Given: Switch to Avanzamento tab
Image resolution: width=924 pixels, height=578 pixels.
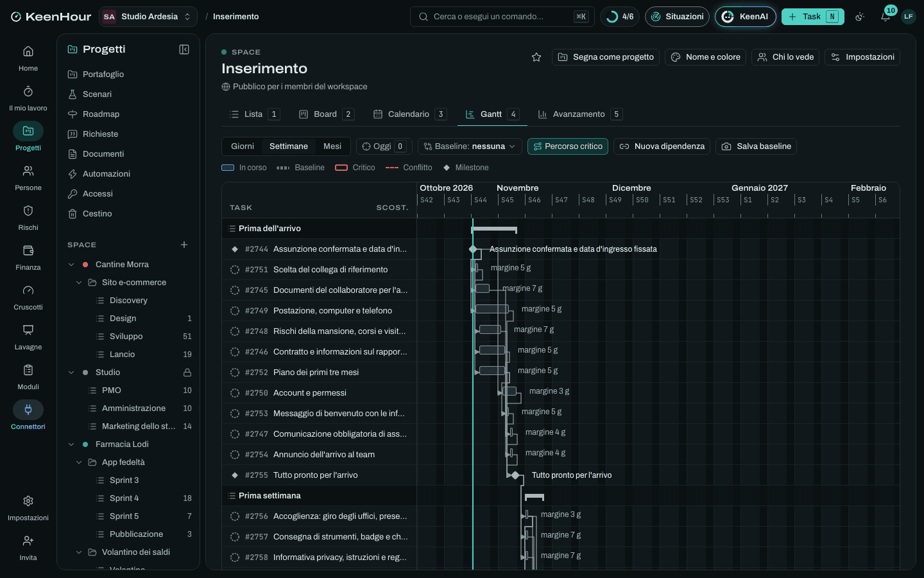Looking at the screenshot, I should (579, 114).
